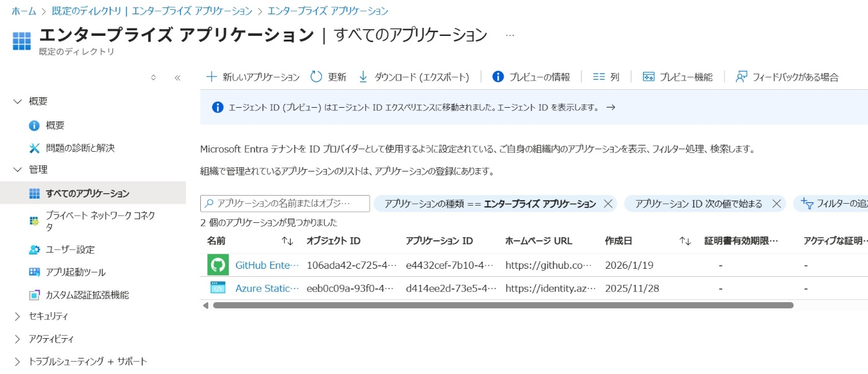Expand トラブルシューティング + サポート section
Screen dimensions: 868x374
pos(17,362)
